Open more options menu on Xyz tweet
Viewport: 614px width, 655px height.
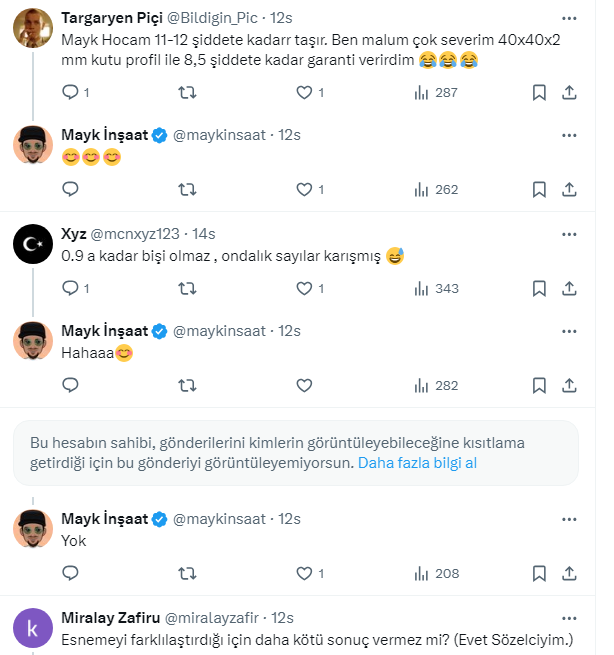(569, 233)
